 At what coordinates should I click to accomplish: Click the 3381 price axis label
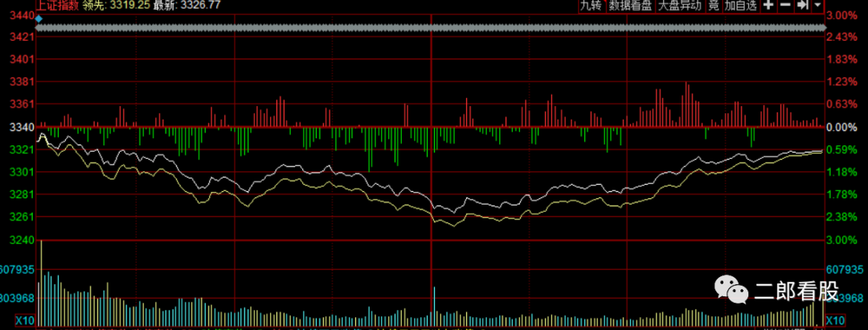[x=23, y=82]
